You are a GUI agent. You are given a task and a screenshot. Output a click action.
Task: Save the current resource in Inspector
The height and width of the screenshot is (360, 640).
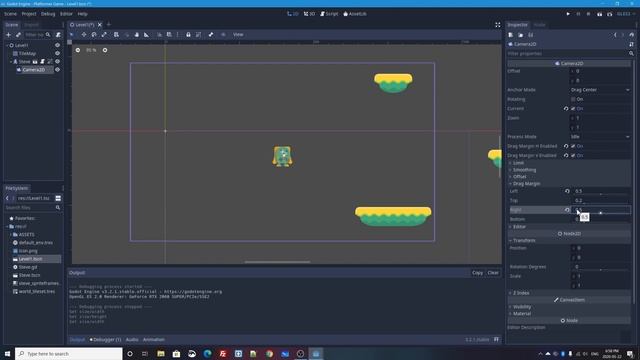pos(531,35)
